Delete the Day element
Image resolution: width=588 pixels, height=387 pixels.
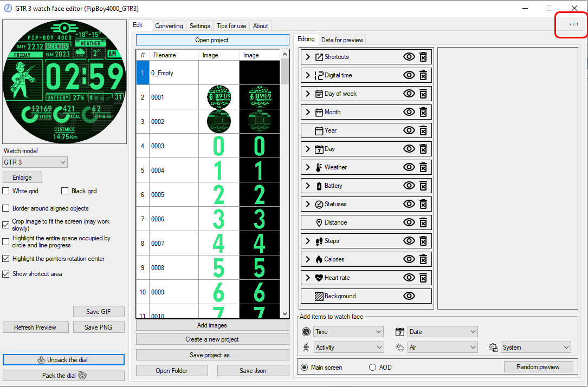pyautogui.click(x=423, y=149)
